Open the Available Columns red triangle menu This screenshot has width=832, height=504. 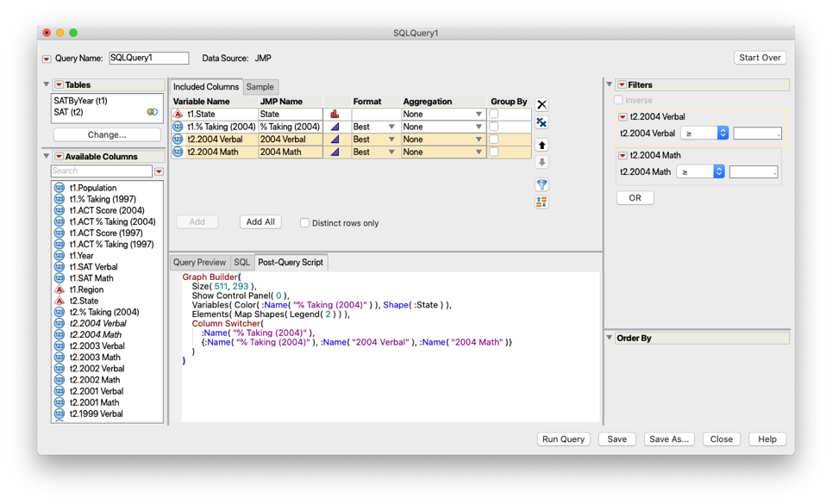[59, 157]
